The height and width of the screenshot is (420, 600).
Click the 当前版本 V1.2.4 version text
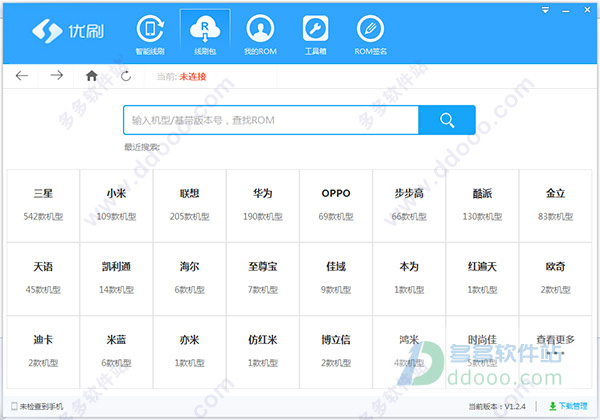point(497,406)
